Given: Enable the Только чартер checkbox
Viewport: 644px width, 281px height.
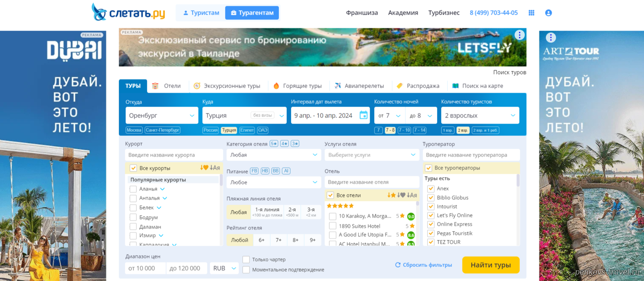Looking at the screenshot, I should 246,260.
